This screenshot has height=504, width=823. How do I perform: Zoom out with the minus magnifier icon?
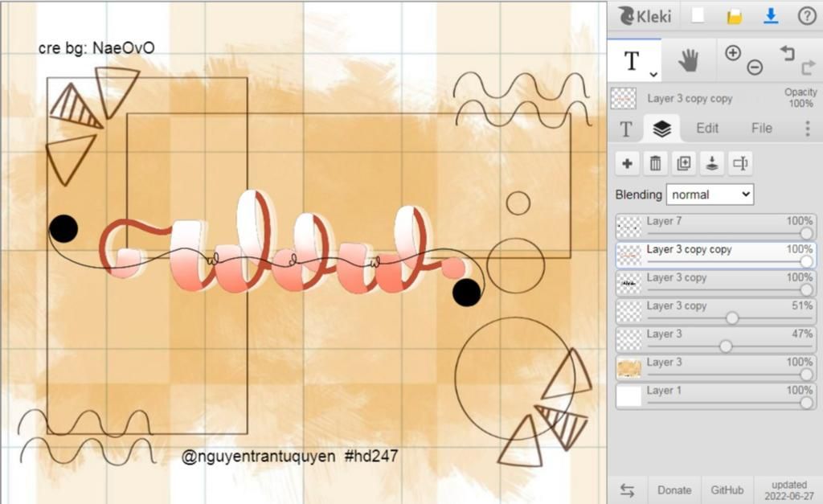click(x=755, y=68)
